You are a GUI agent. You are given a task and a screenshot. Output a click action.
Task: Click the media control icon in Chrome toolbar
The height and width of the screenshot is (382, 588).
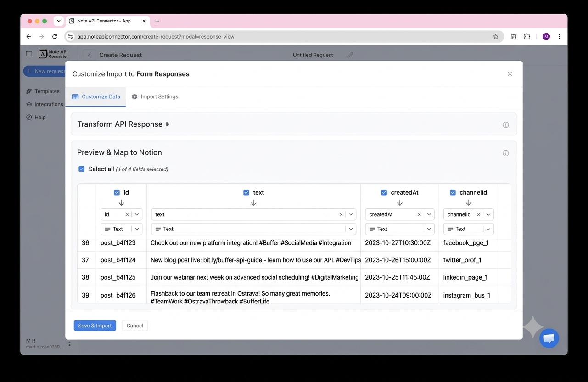tap(514, 37)
